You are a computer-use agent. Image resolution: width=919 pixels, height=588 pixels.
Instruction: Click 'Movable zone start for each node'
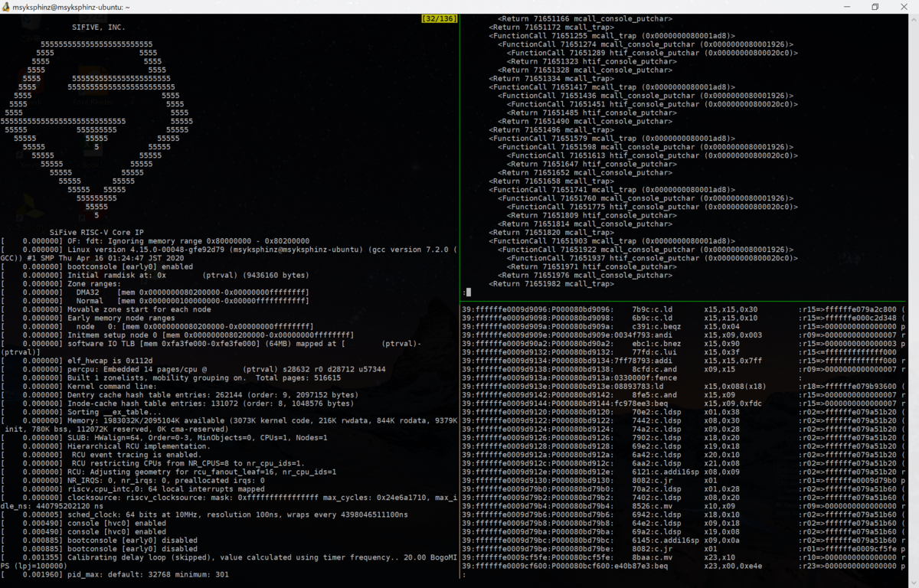106,309
